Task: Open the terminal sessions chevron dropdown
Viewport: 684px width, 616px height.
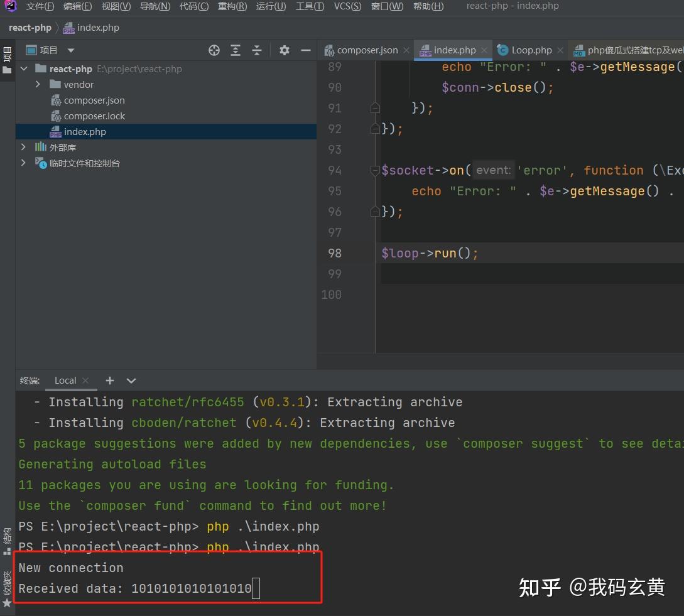Action: (131, 380)
